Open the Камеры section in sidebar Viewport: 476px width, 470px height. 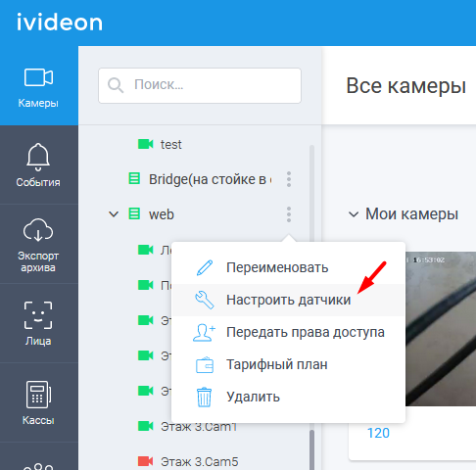pyautogui.click(x=38, y=85)
